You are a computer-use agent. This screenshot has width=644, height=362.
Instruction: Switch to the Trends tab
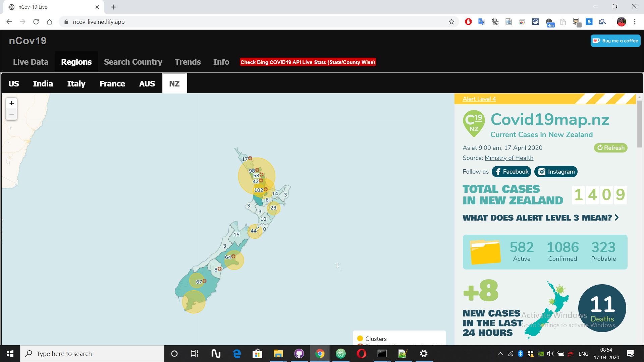pos(187,62)
